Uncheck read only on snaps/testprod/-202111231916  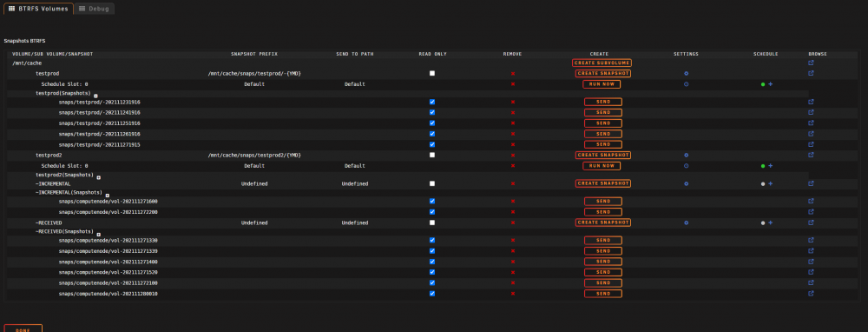(x=431, y=102)
